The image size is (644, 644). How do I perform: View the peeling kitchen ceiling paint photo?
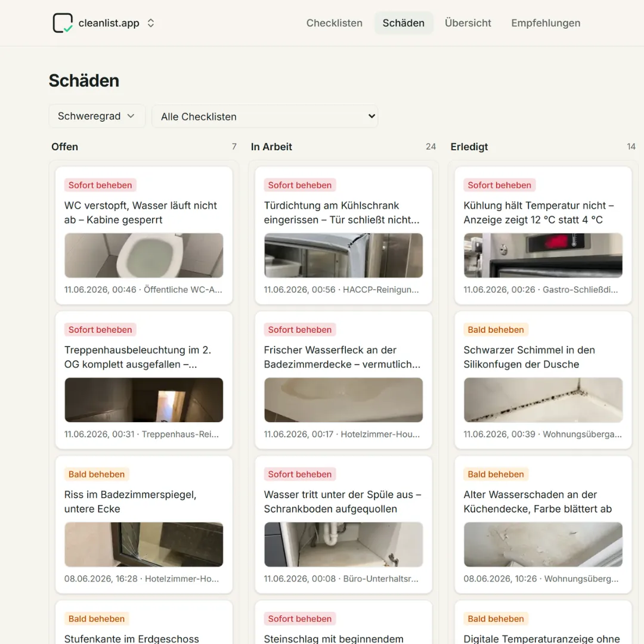click(x=543, y=544)
